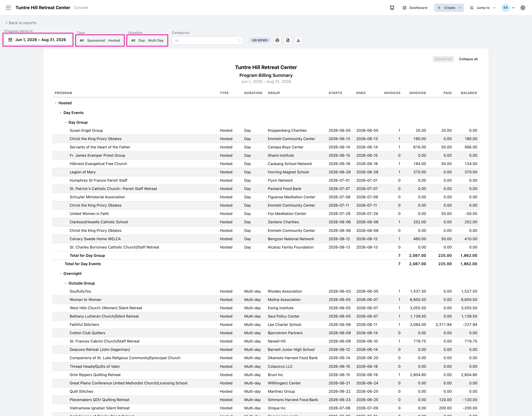Viewport: 532px width, 416px height.
Task: Open the notifications bell
Action: coord(392,8)
